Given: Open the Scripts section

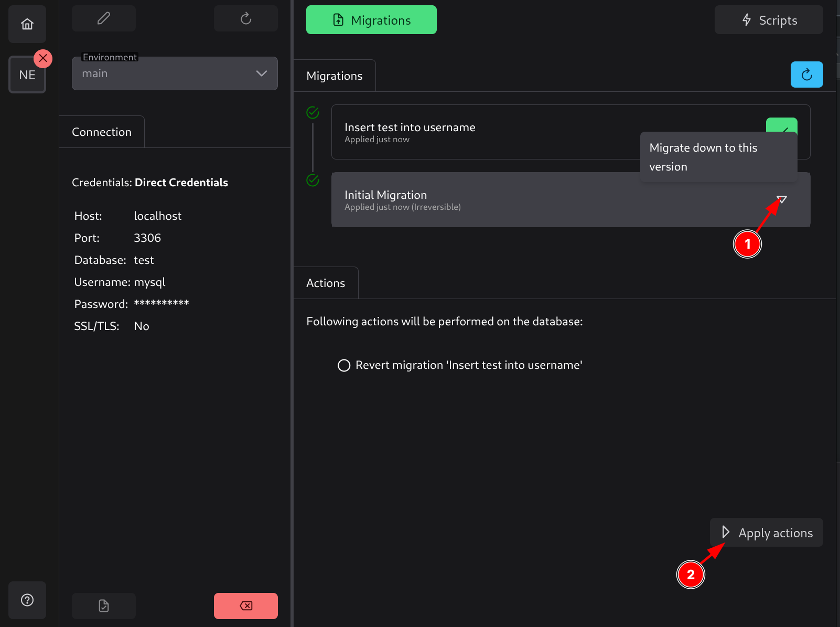Looking at the screenshot, I should [x=769, y=20].
